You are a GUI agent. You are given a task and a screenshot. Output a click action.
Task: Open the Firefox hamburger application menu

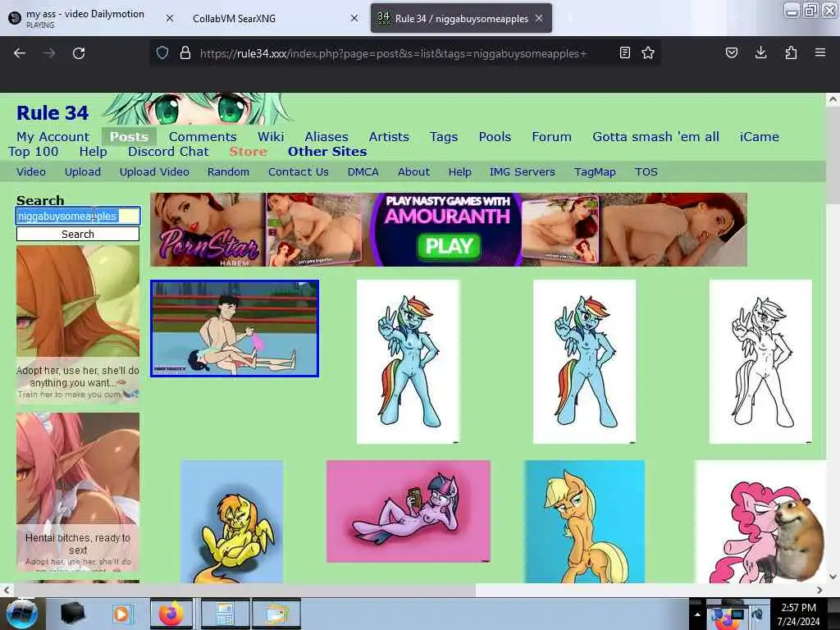[820, 52]
